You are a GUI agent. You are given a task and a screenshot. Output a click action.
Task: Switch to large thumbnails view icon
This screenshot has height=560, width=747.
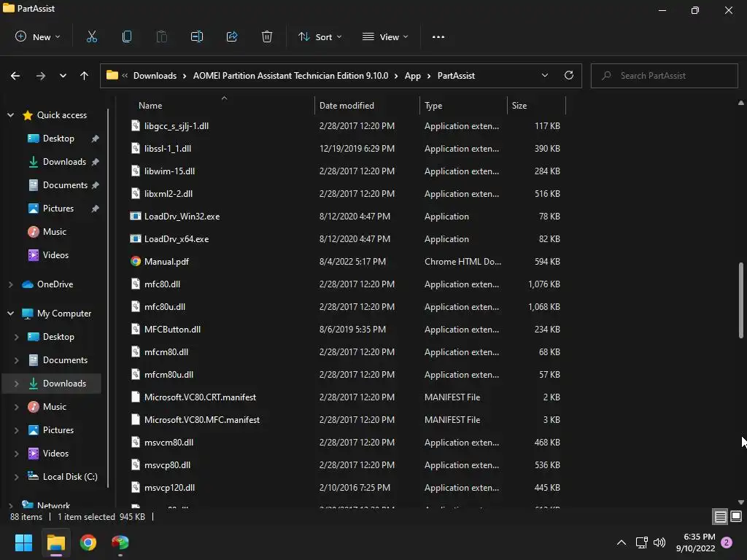(x=736, y=517)
